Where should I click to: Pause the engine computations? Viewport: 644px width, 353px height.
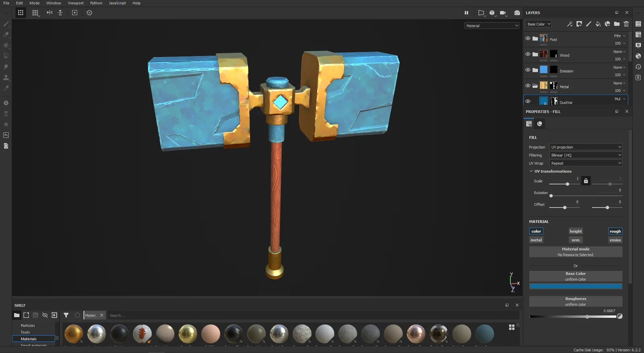click(x=466, y=13)
